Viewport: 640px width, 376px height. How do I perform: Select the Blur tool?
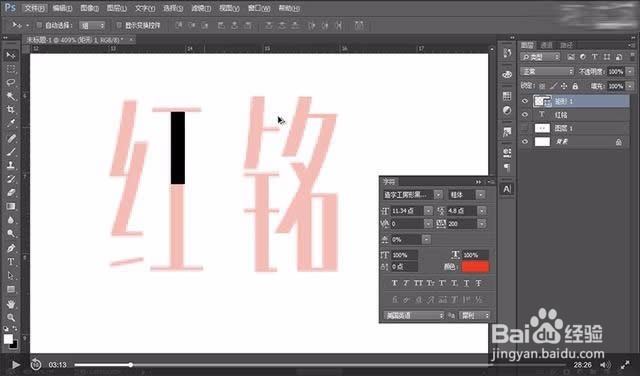(11, 220)
